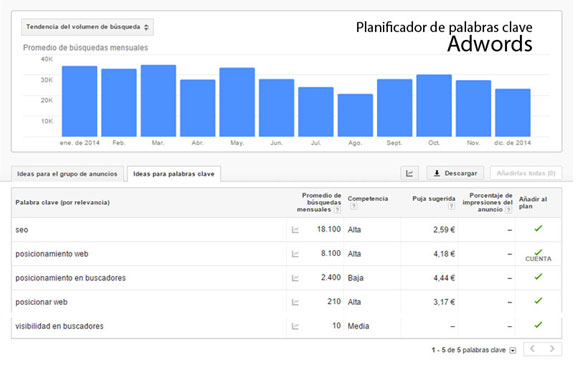Open trend chart icon for 'posicionamiento web'
The width and height of the screenshot is (576, 371).
click(x=295, y=254)
